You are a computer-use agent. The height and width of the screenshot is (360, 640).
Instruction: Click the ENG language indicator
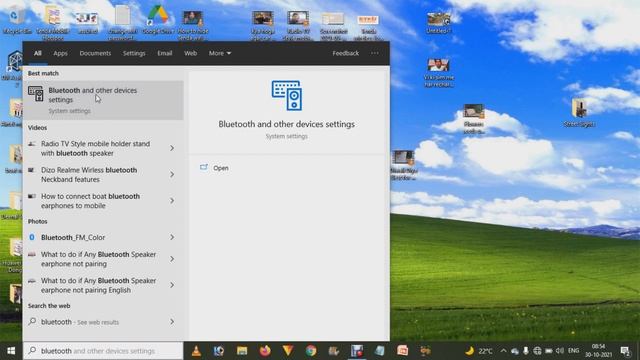click(573, 351)
